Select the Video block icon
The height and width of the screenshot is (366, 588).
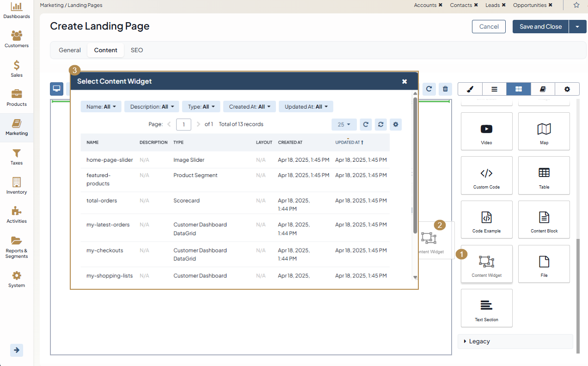(486, 129)
